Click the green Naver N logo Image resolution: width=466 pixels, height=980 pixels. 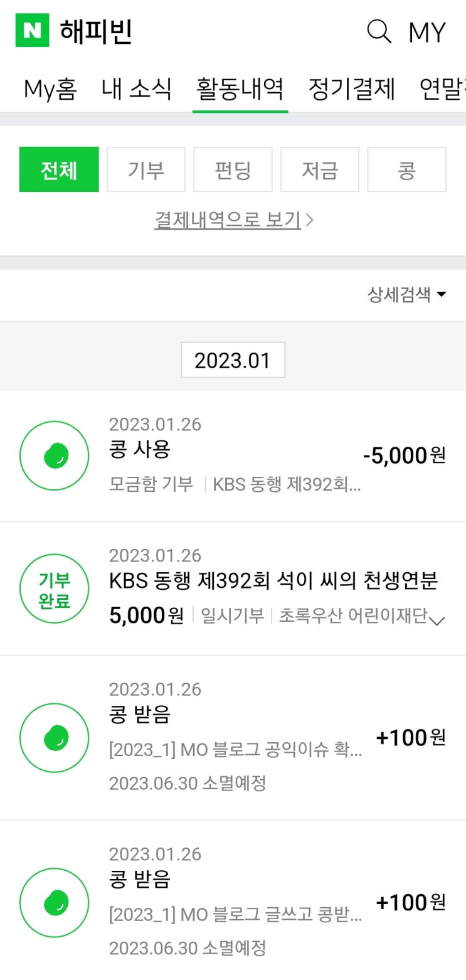point(32,31)
